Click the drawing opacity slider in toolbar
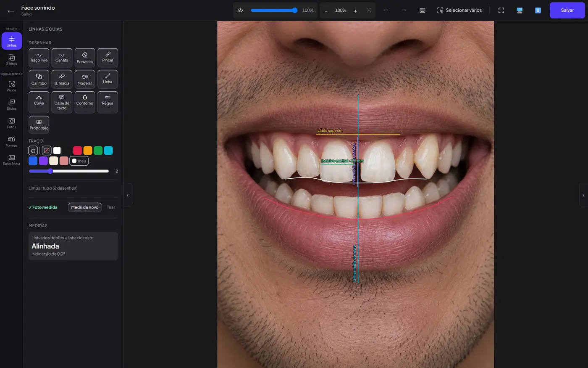The width and height of the screenshot is (588, 368). 274,11
